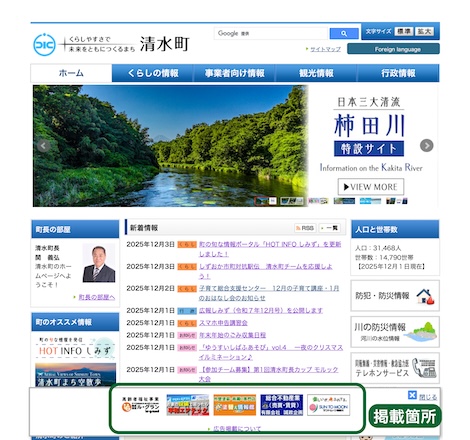The image size is (470, 440).
Task: Click VIEW MORE for Kakita River site
Action: (371, 187)
